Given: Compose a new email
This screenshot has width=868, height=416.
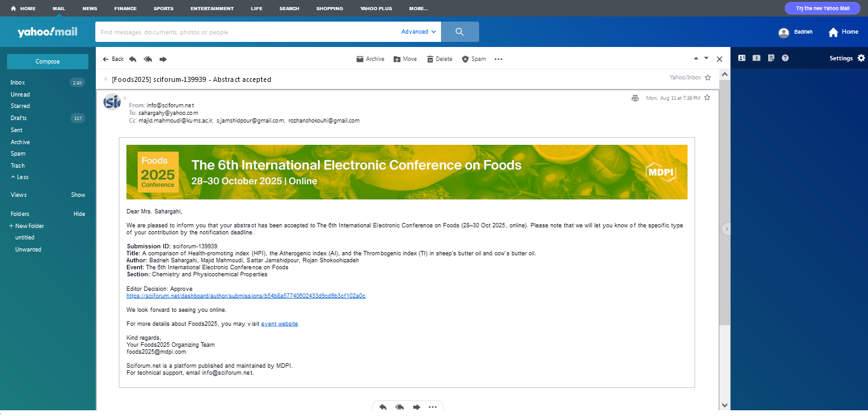Looking at the screenshot, I should click(48, 62).
